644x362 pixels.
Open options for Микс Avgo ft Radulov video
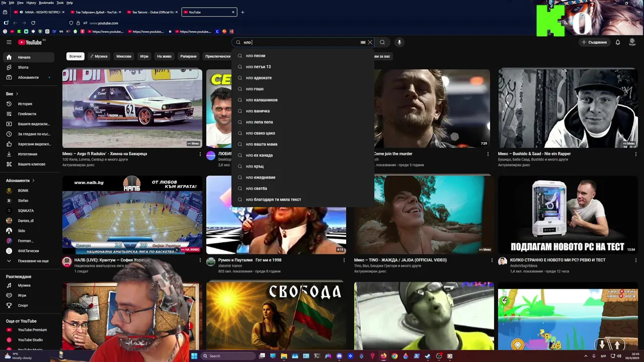(x=200, y=154)
